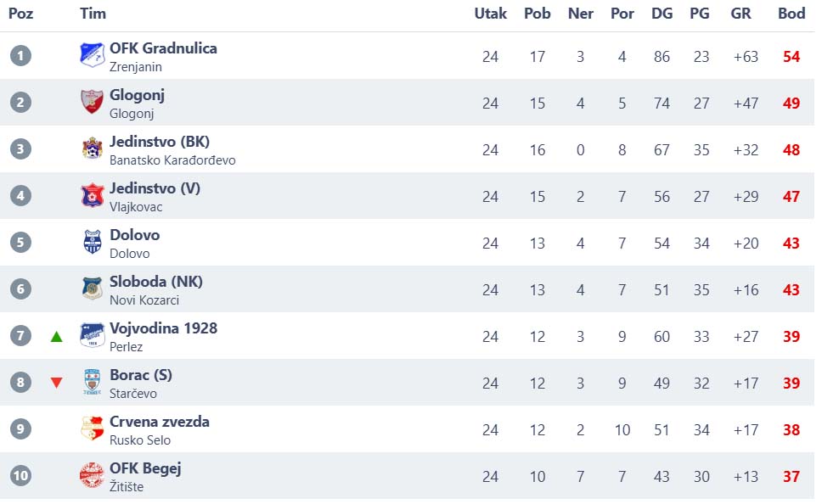Click the Vojvodina 1928 club crest
This screenshot has height=504, width=822.
coord(92,335)
